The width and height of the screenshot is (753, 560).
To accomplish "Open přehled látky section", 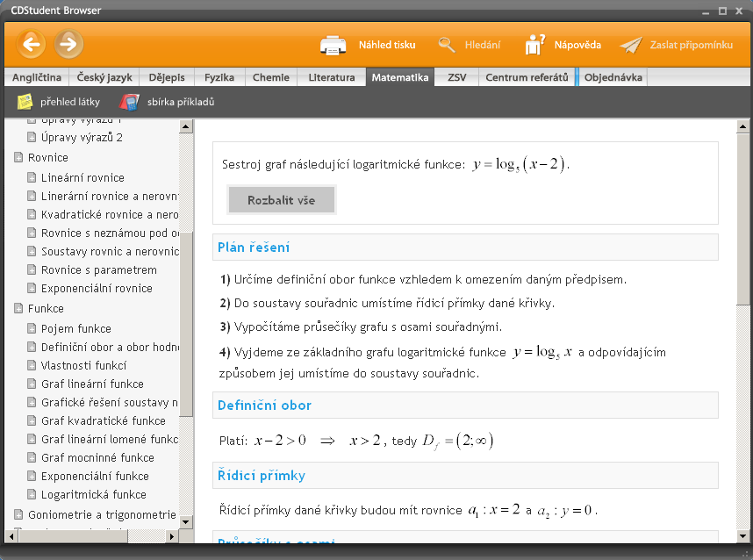I will pyautogui.click(x=70, y=102).
